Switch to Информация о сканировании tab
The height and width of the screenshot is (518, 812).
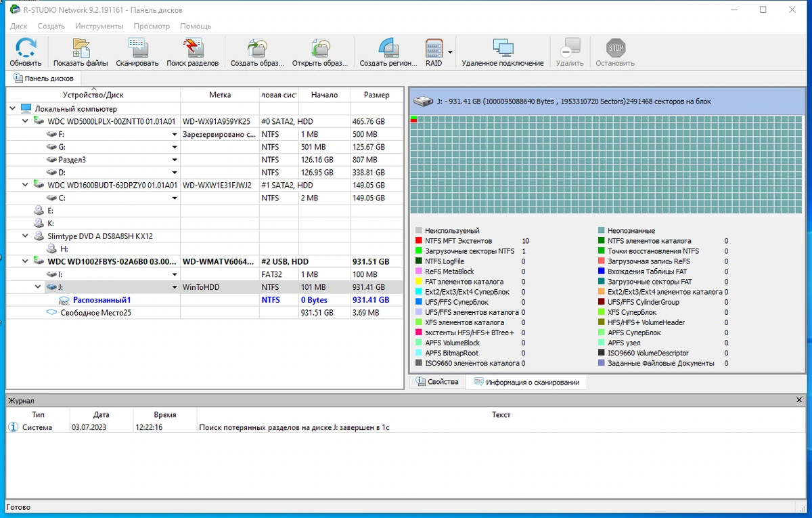pos(526,383)
